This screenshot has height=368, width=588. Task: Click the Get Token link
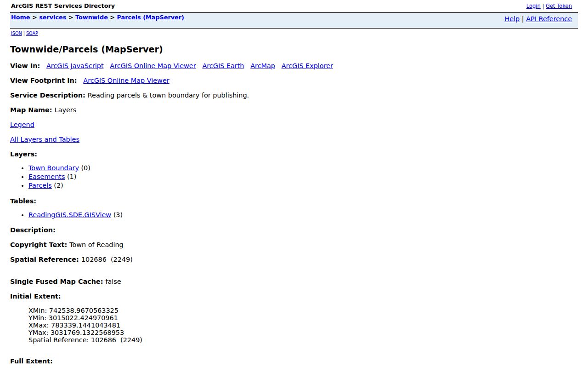click(559, 6)
